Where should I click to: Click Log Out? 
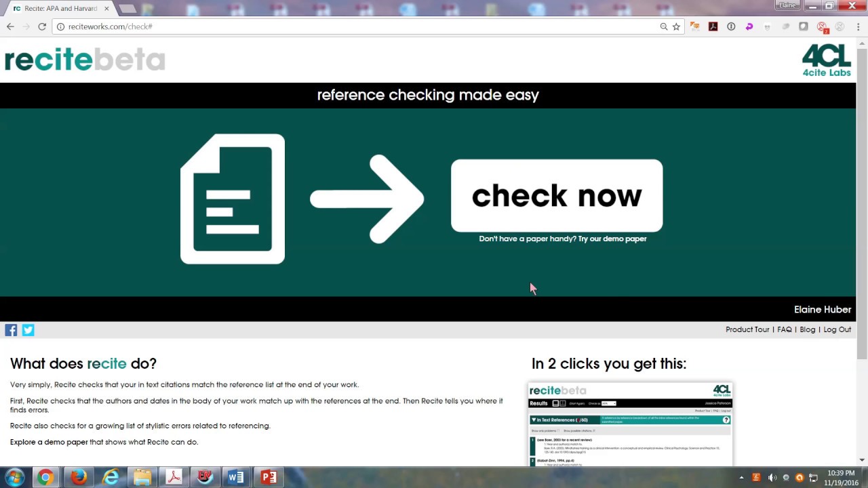coord(837,329)
